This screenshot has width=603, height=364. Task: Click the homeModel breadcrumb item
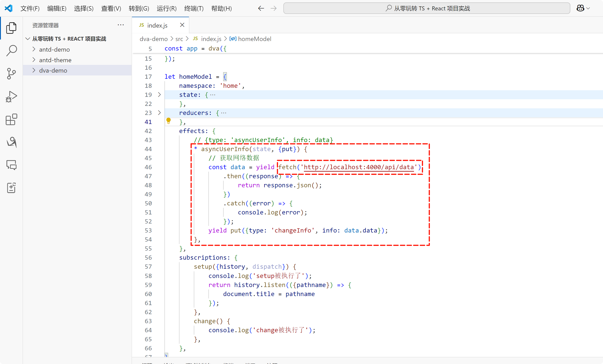click(254, 39)
